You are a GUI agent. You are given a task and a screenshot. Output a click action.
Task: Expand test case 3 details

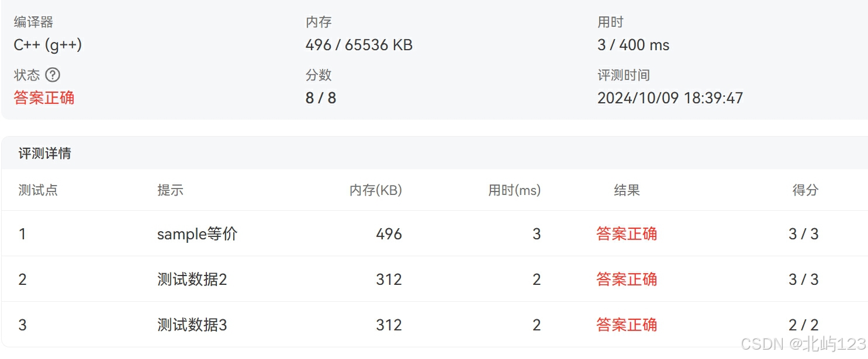tap(22, 325)
